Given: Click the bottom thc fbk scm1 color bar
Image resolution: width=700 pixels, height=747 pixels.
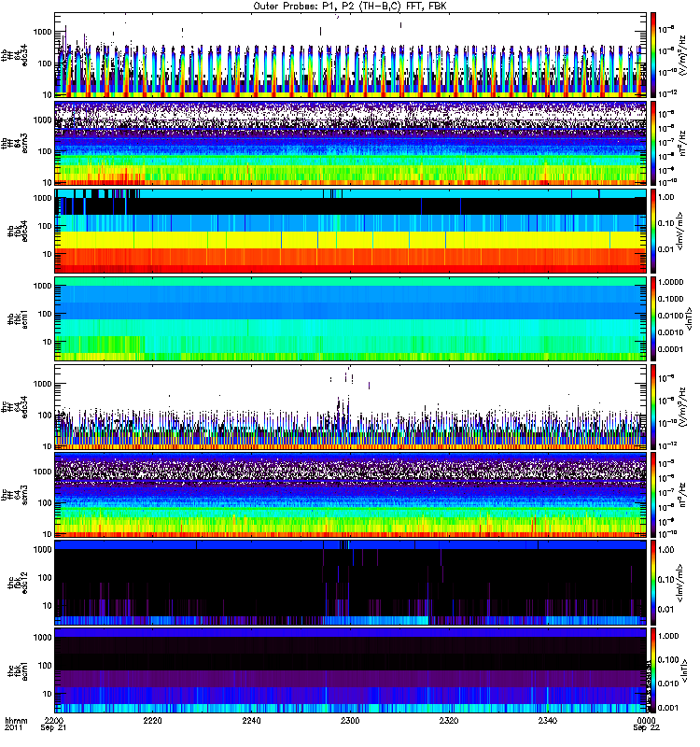Looking at the screenshot, I should [654, 669].
